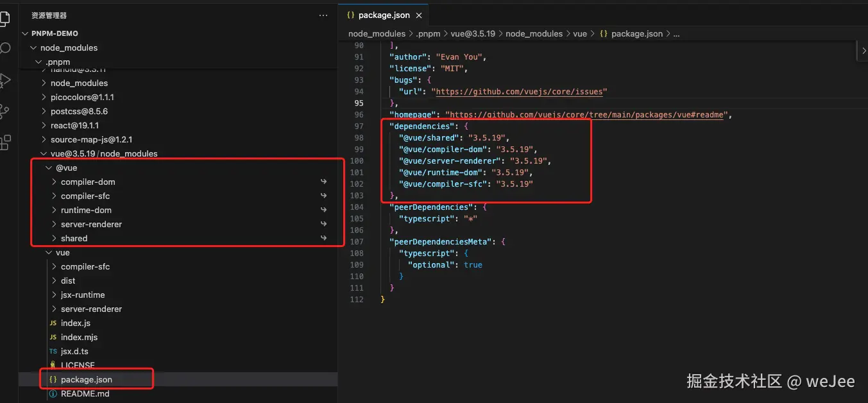Click the symlink arrow beside server-renderer under @vue
This screenshot has height=403, width=868.
coord(324,225)
